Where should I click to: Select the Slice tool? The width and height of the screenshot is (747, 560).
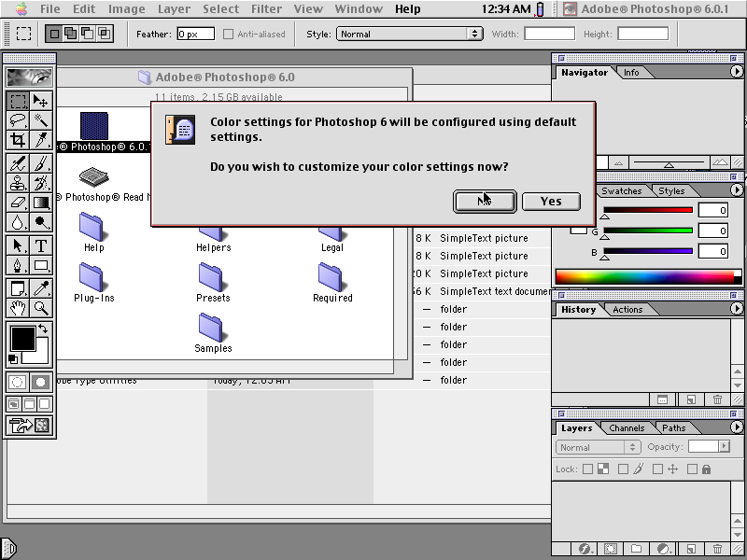[41, 140]
